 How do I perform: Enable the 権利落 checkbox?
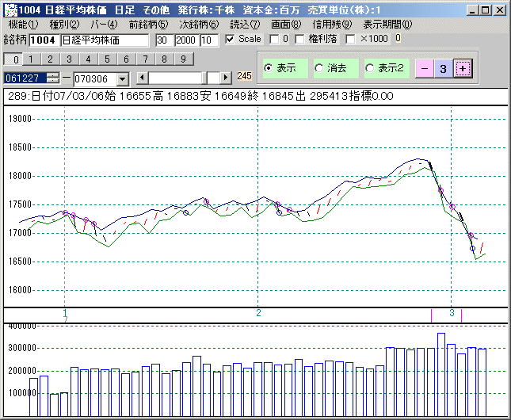tap(299, 39)
